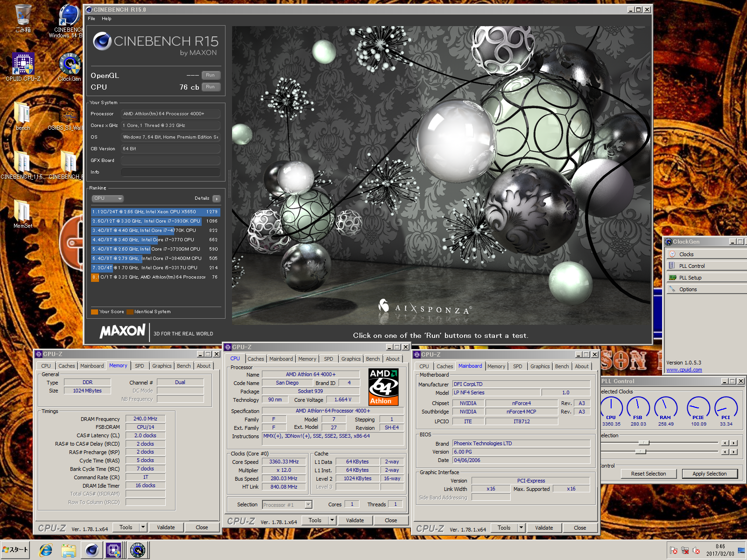Run the OpenGL benchmark test
747x560 pixels.
[211, 75]
